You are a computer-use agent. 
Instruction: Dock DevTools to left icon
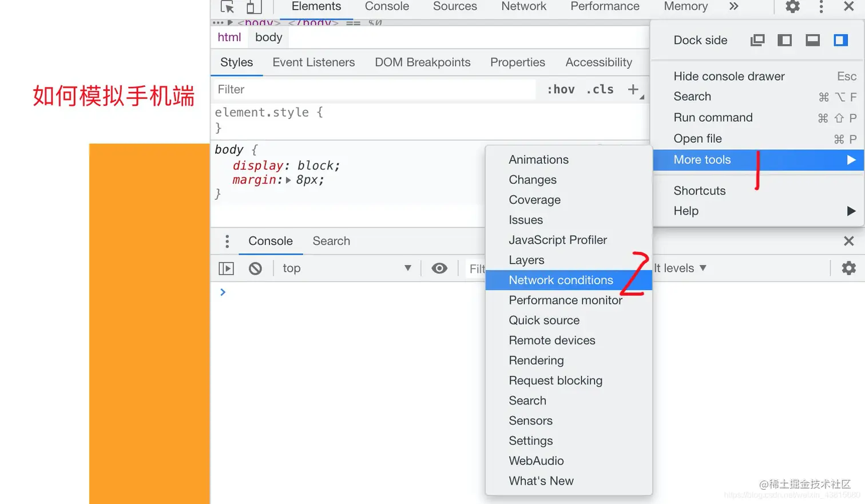[x=785, y=40]
